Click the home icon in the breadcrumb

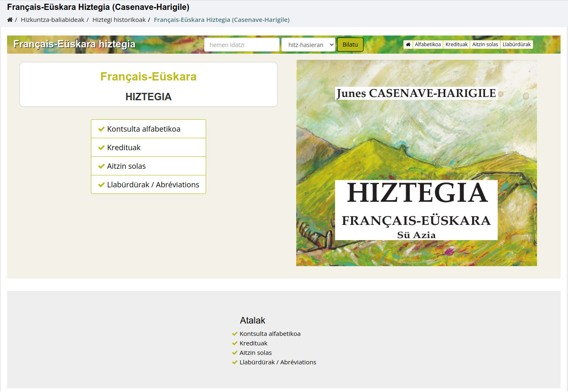tap(10, 20)
